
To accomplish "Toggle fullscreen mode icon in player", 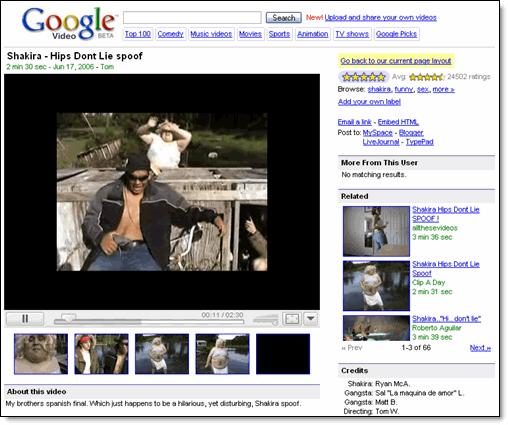I will pos(292,319).
